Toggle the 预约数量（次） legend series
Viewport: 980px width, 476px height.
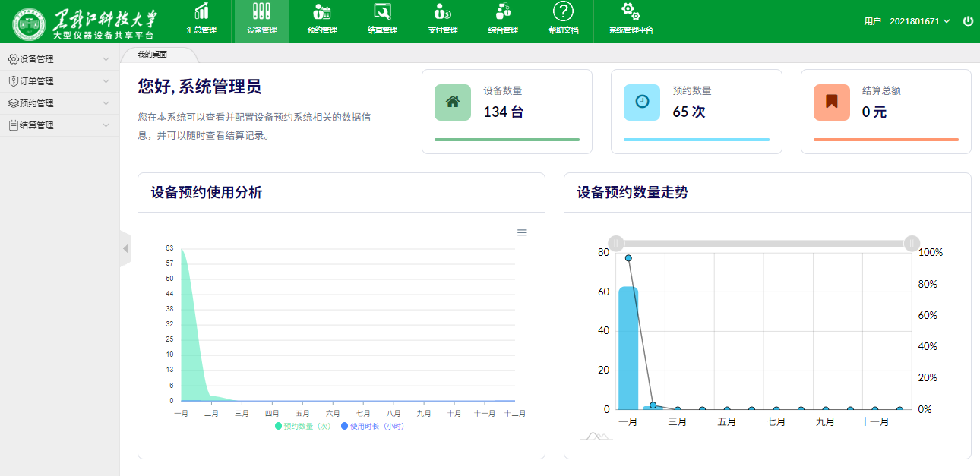303,427
